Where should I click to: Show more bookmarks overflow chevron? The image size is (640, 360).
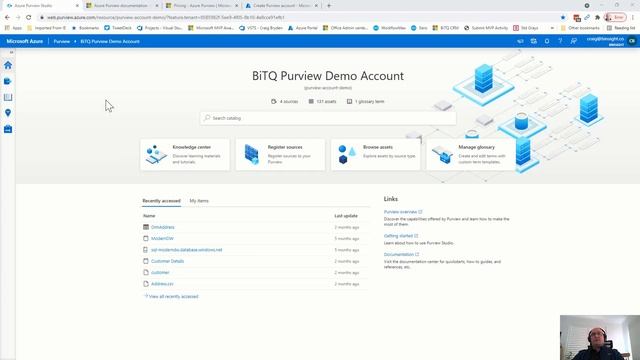tap(552, 28)
